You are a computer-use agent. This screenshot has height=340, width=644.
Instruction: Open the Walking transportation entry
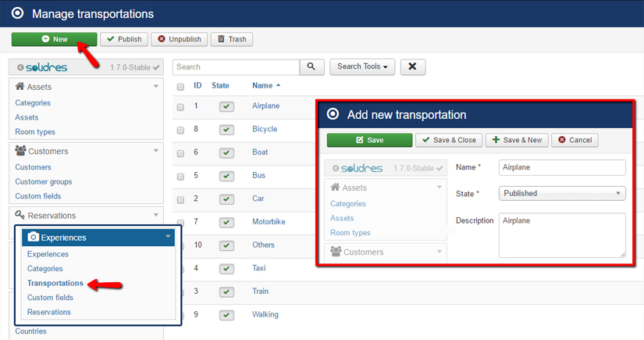(x=265, y=314)
